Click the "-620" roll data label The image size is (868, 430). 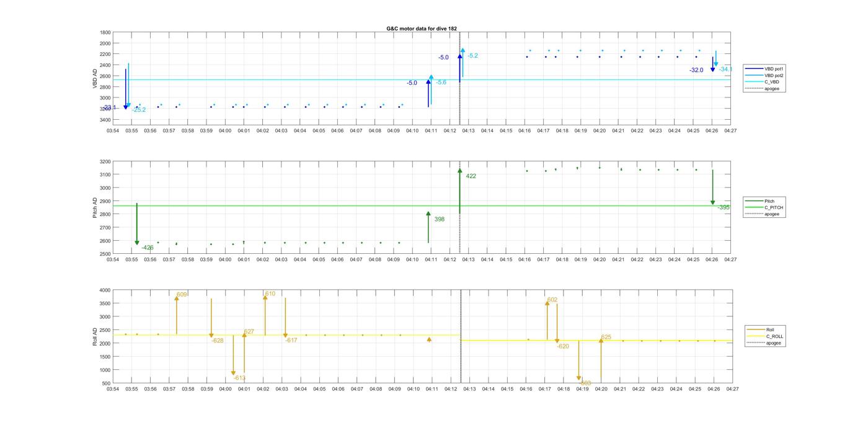click(x=563, y=347)
